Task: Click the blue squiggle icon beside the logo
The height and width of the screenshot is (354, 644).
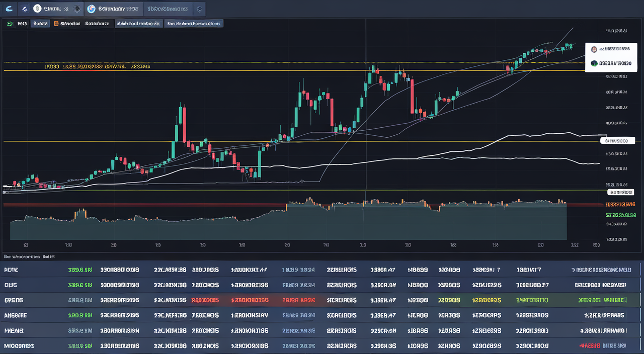Action: (x=24, y=9)
